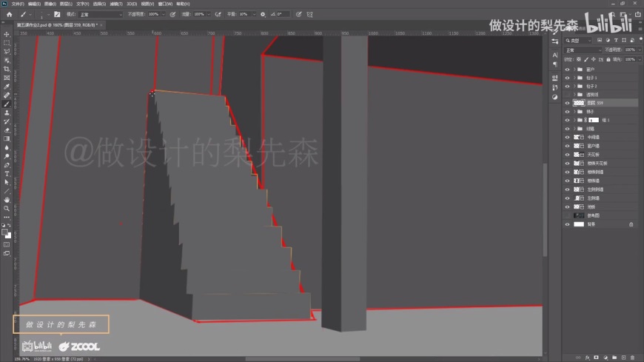Select the Gradient tool
Screen dimensions: 644x362
click(x=7, y=139)
